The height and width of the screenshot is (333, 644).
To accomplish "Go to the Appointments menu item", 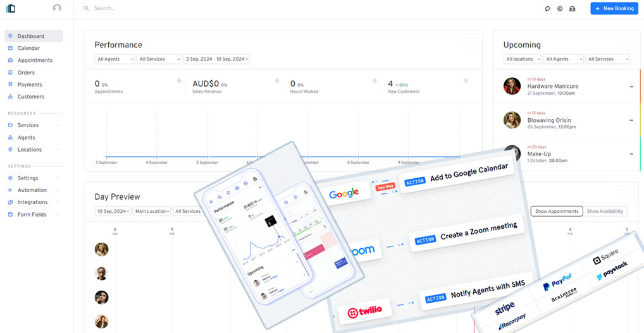I will coord(34,60).
